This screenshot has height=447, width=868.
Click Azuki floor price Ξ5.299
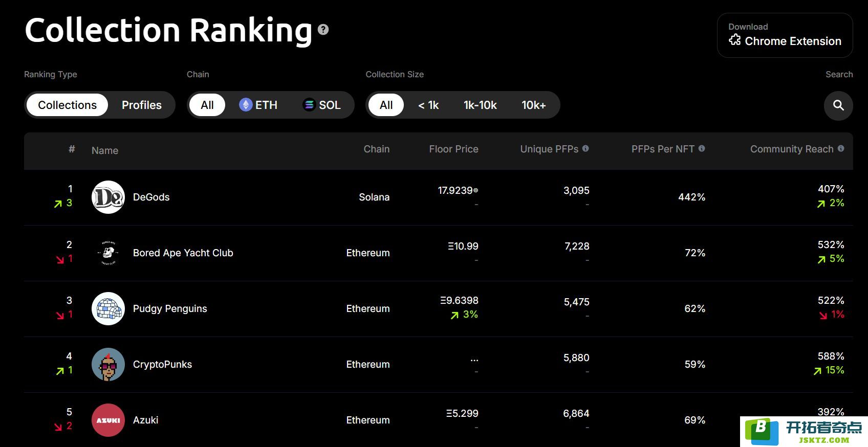point(462,413)
